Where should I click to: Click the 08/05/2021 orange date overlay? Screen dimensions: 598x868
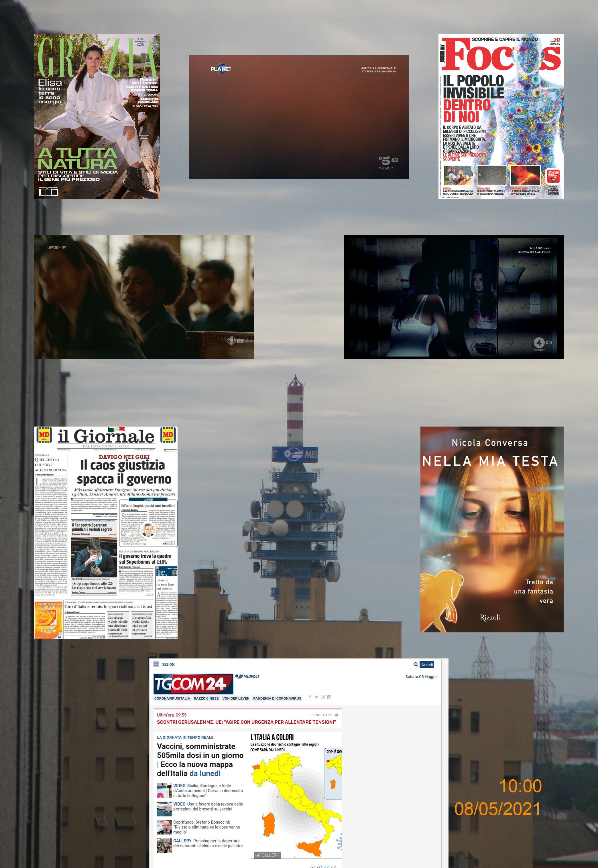coord(497,809)
